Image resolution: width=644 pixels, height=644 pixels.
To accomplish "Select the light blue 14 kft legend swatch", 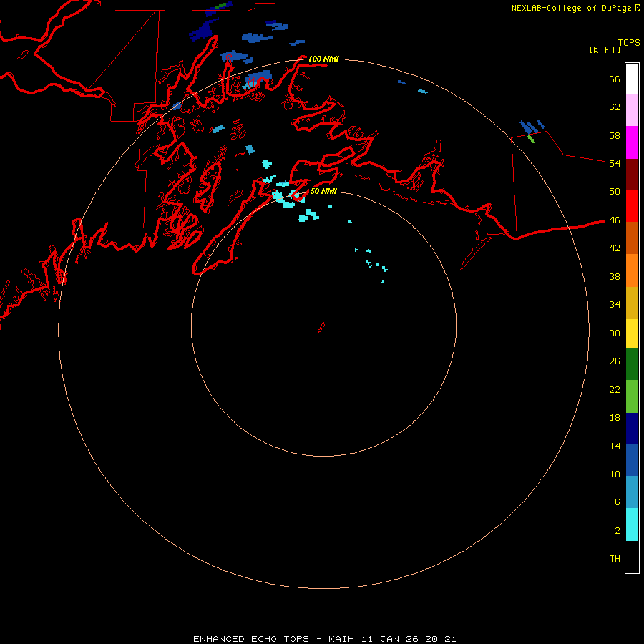I will [x=632, y=492].
